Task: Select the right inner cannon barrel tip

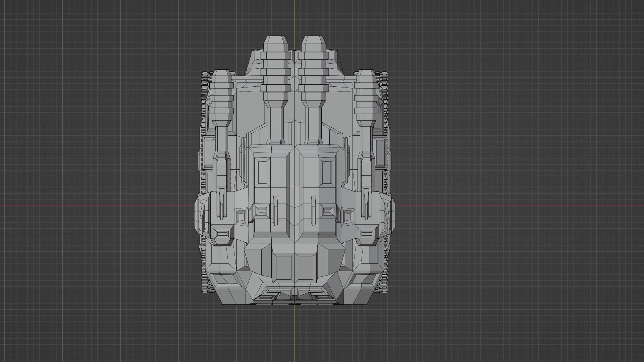Action: pyautogui.click(x=313, y=44)
